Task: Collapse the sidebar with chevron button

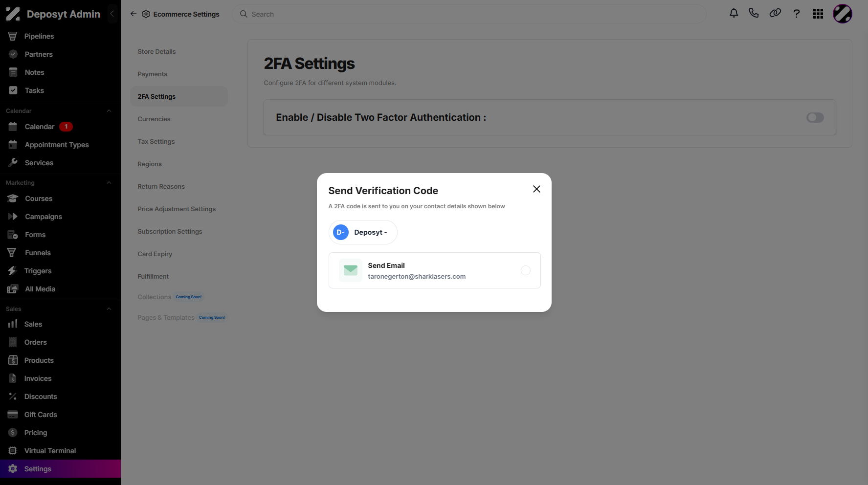Action: pos(112,14)
